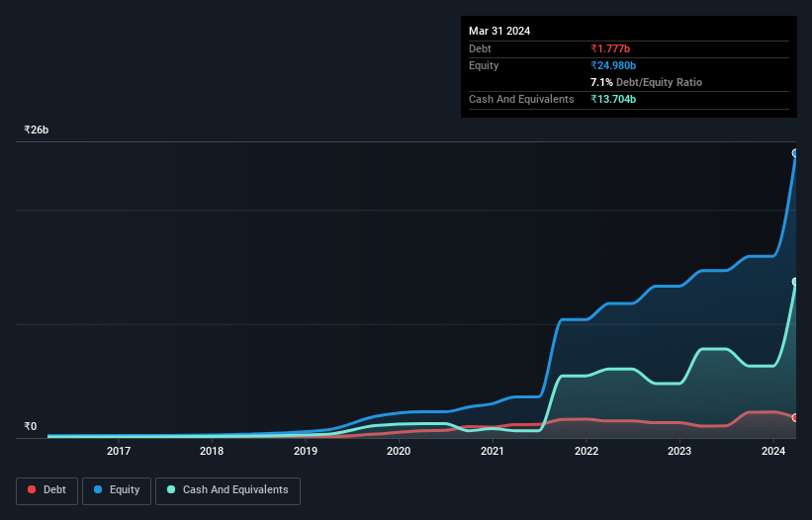The width and height of the screenshot is (812, 520).
Task: Toggle Cash And Equivalents legend button
Action: point(227,490)
